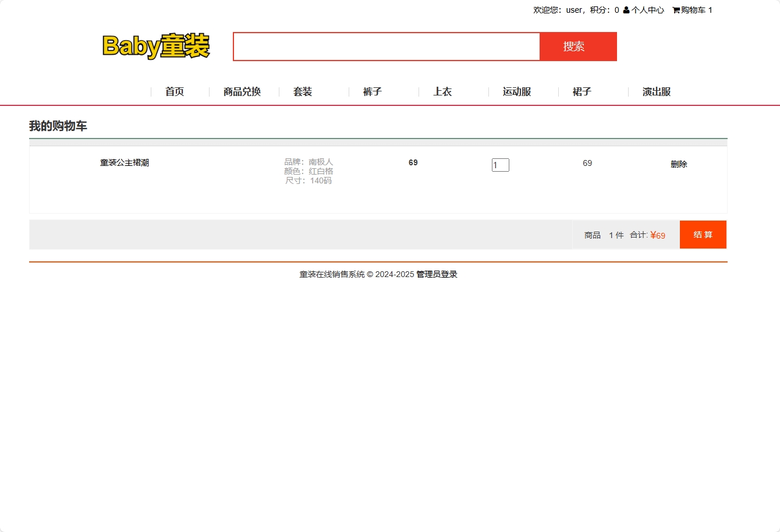Open the 商品兑换 exchange page
This screenshot has width=780, height=532.
click(241, 91)
